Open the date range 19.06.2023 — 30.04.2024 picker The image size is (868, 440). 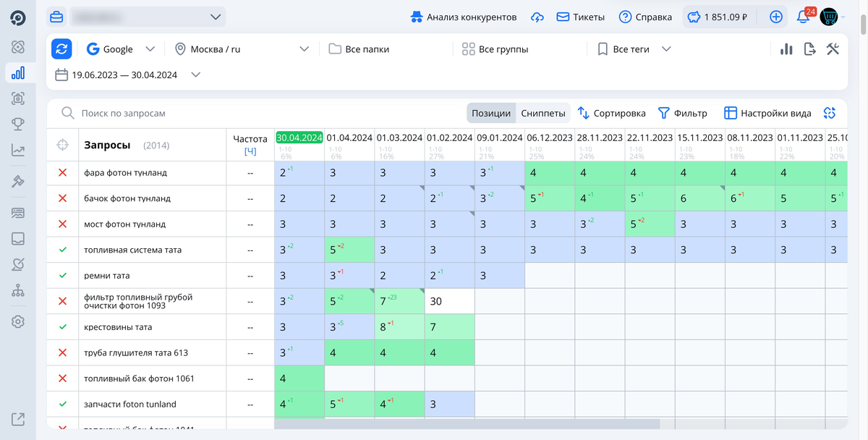(127, 75)
